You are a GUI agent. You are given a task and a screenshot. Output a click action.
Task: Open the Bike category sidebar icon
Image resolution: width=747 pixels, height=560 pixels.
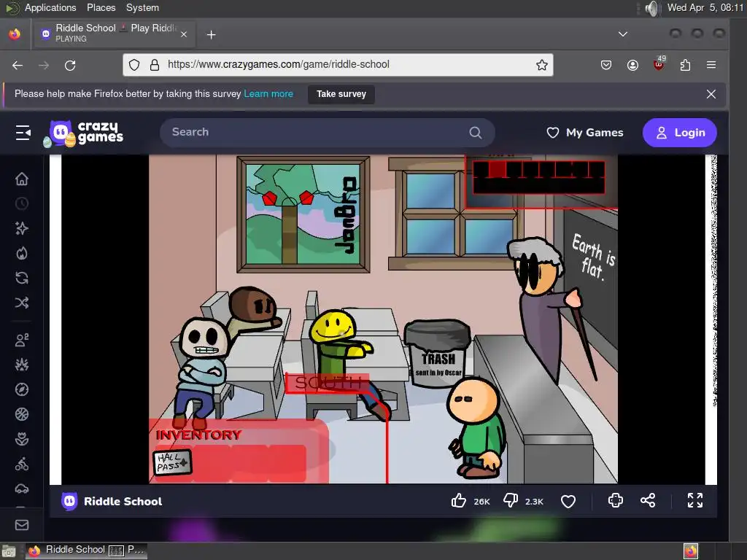[x=22, y=464]
